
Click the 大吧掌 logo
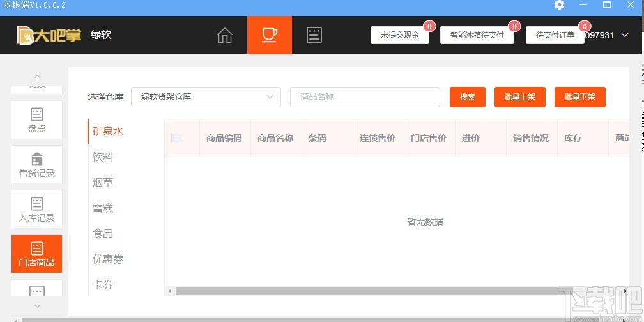click(49, 35)
